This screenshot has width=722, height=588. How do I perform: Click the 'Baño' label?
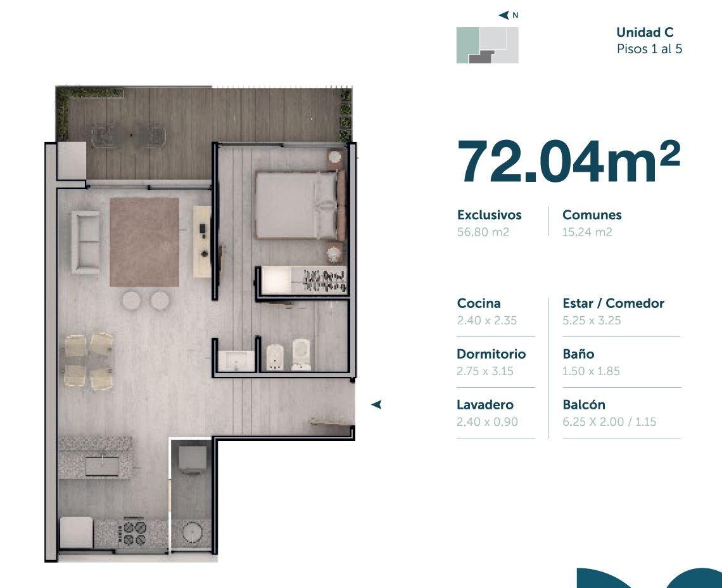click(x=578, y=354)
